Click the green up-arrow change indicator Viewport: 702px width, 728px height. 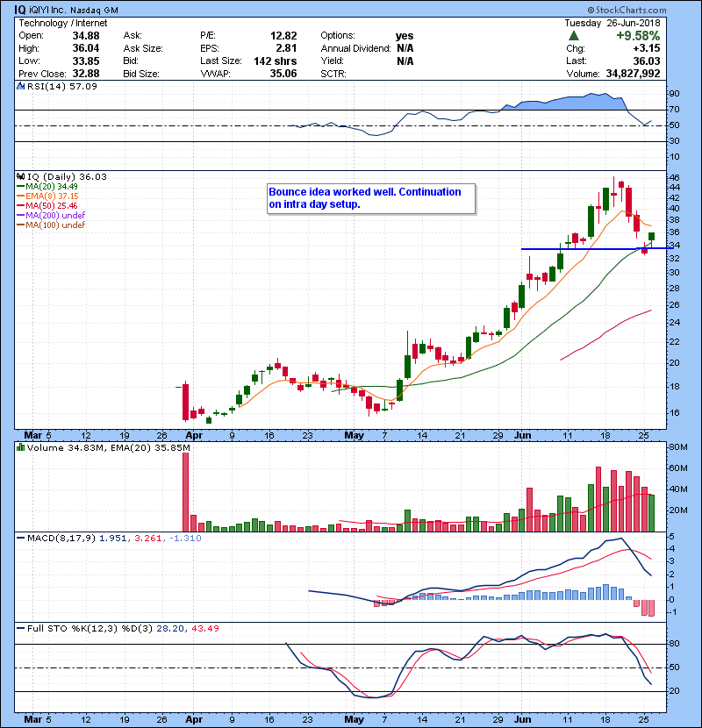click(573, 36)
